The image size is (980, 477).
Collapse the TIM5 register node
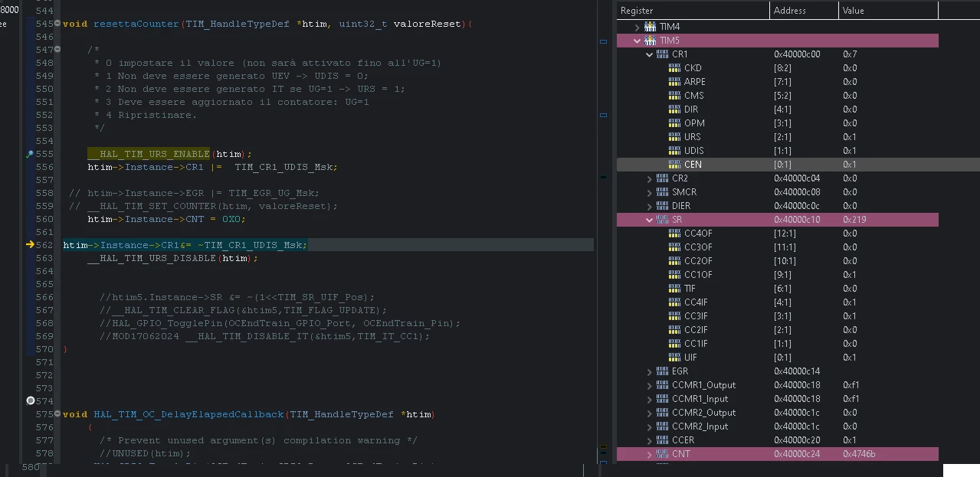click(x=637, y=41)
